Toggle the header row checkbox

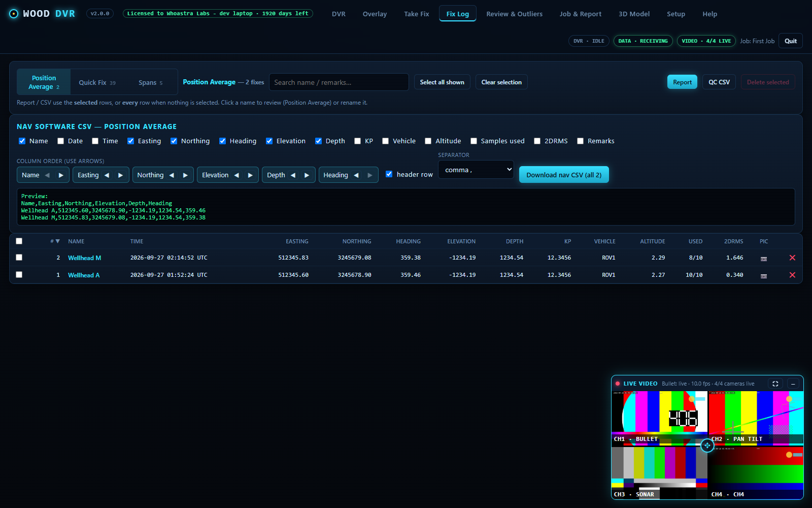pyautogui.click(x=389, y=174)
